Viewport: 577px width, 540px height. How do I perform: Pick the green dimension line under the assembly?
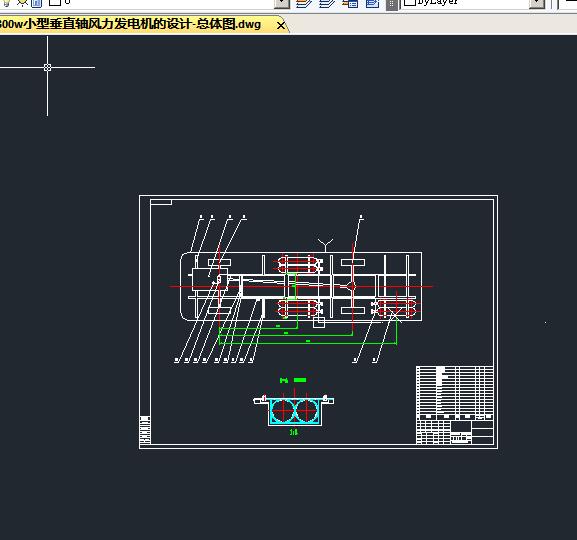[308, 344]
